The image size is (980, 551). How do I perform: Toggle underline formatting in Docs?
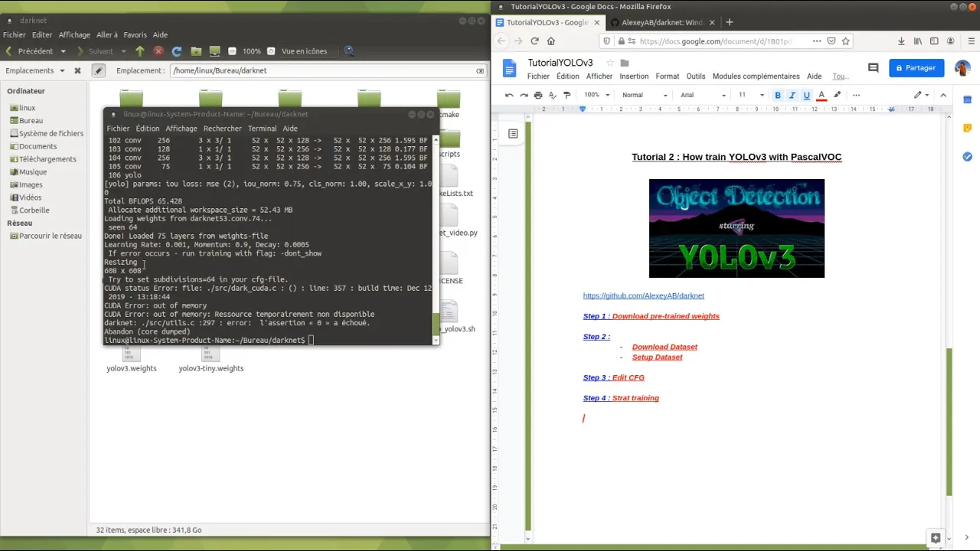807,95
